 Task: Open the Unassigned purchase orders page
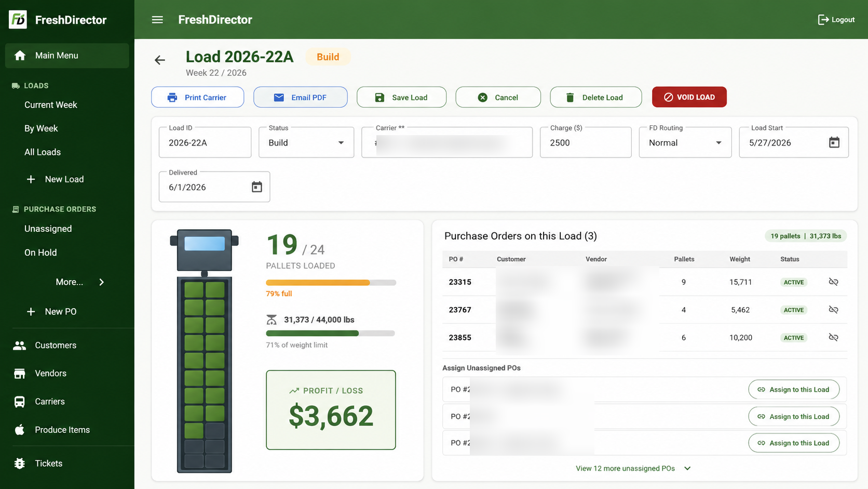48,229
